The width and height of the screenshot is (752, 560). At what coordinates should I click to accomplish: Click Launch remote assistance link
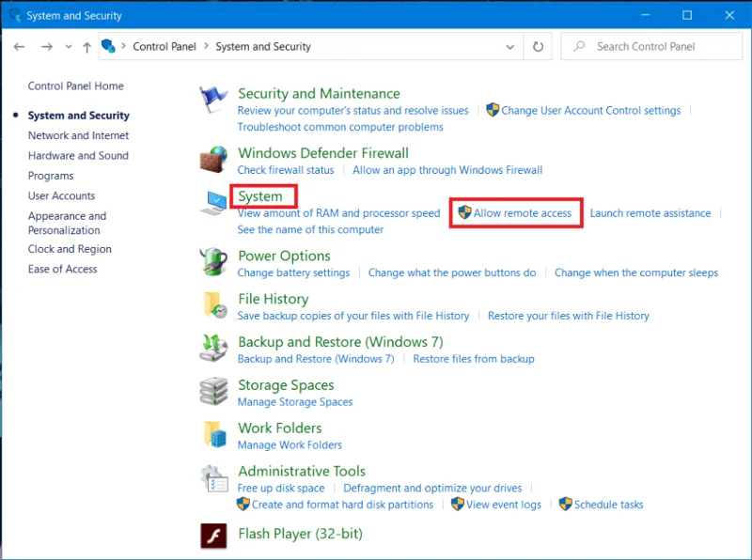tap(650, 213)
